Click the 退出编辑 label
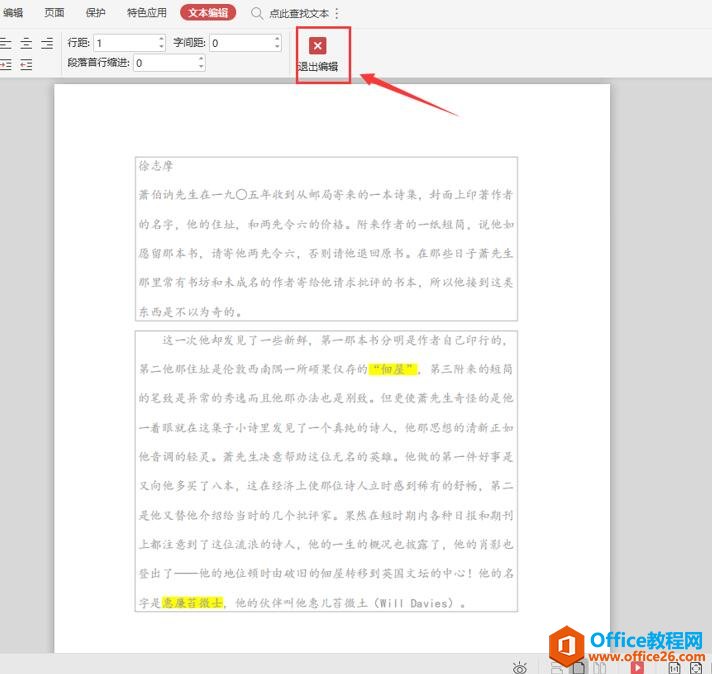The width and height of the screenshot is (712, 674). pos(318,67)
